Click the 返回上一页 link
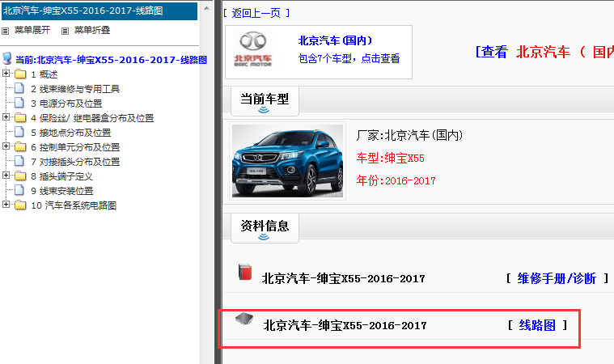 point(256,13)
